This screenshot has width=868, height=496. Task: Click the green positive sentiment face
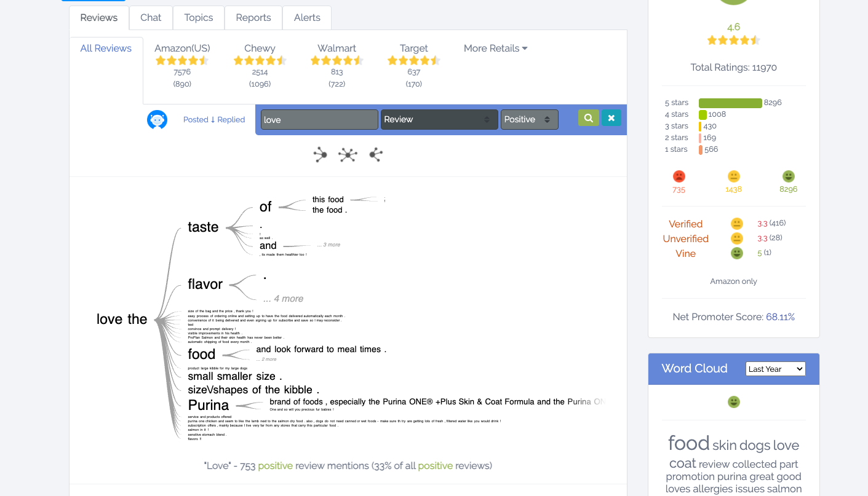click(788, 176)
